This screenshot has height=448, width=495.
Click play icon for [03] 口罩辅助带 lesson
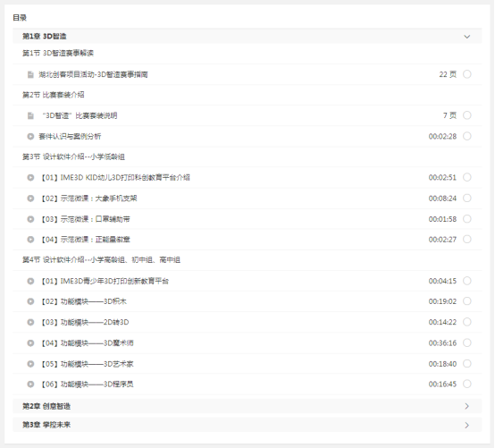click(30, 219)
